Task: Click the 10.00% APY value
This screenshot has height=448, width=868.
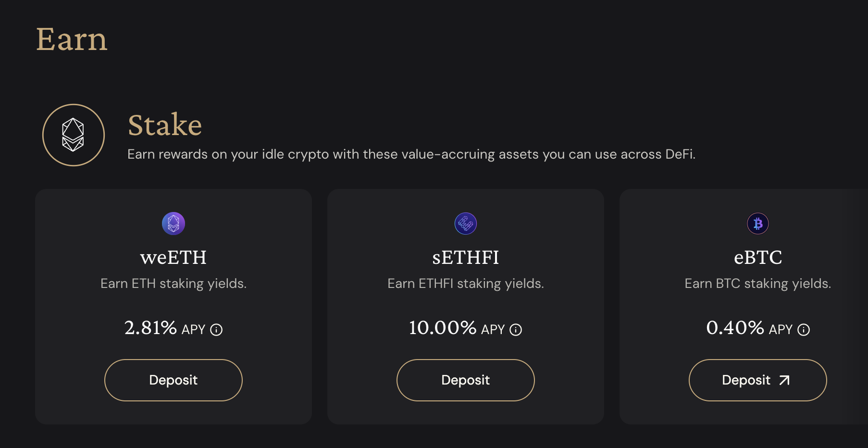Action: (x=442, y=328)
